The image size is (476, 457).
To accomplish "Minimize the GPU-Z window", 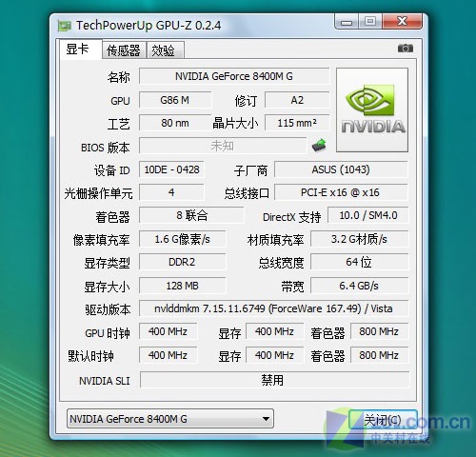I will click(347, 22).
